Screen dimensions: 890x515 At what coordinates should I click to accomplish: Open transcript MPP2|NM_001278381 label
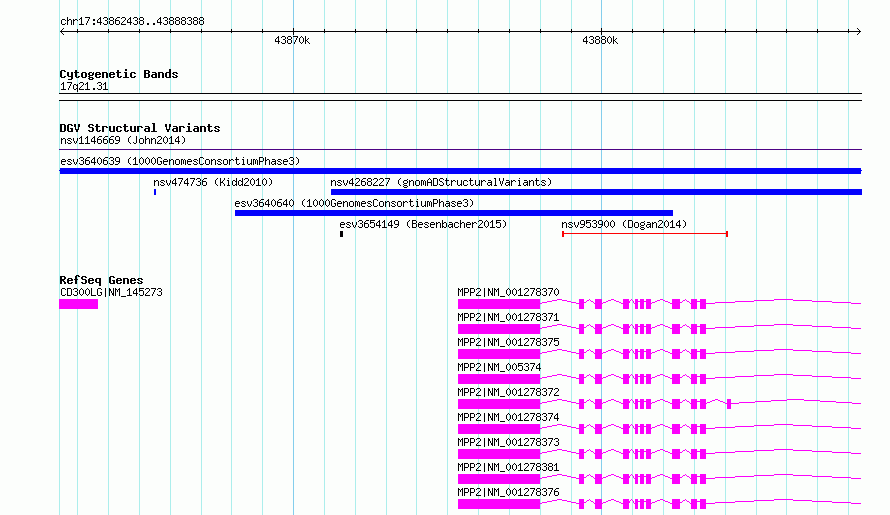click(508, 467)
